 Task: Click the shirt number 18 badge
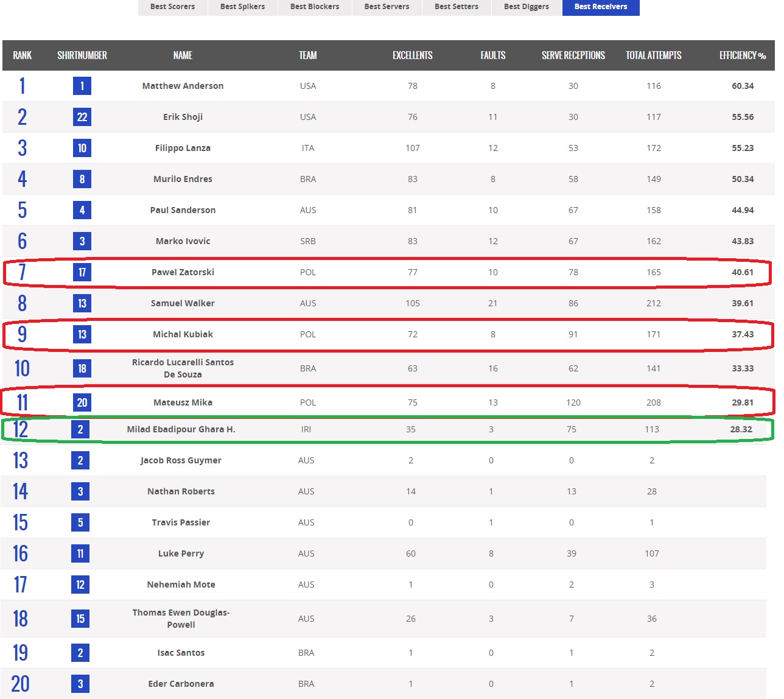pyautogui.click(x=82, y=368)
